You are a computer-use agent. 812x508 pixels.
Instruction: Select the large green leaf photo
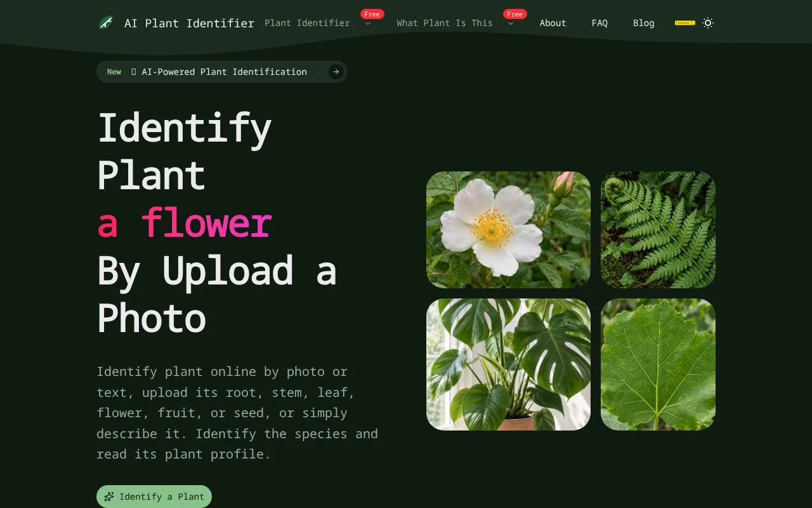[x=658, y=364]
